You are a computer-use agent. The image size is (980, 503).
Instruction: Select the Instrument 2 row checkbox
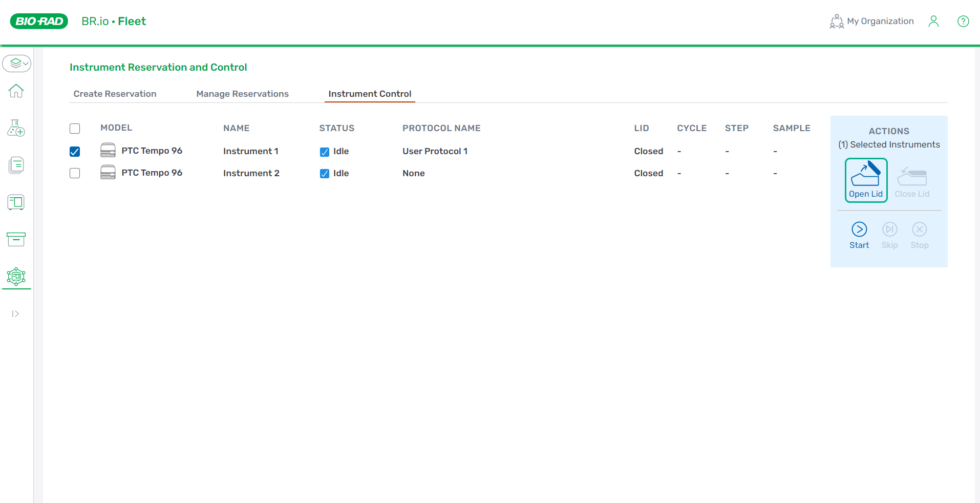[75, 173]
